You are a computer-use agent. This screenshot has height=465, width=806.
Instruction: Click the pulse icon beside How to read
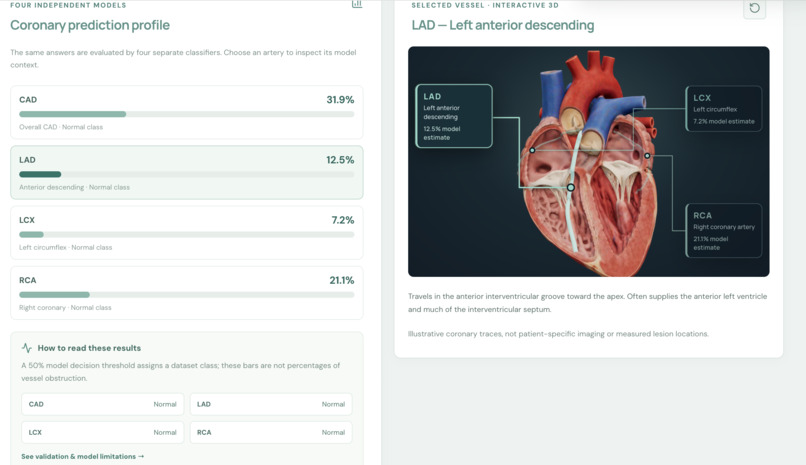click(27, 348)
